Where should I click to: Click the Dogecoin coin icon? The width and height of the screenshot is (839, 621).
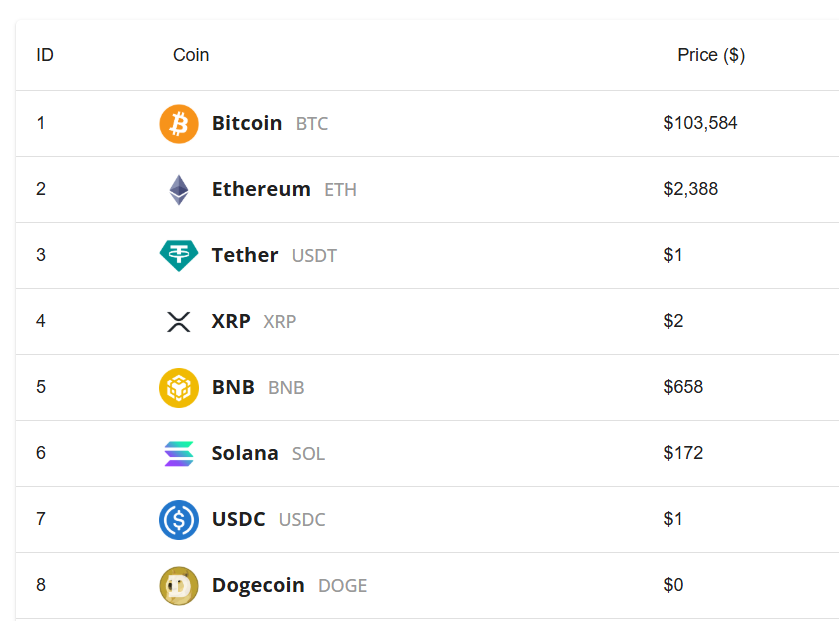point(179,585)
